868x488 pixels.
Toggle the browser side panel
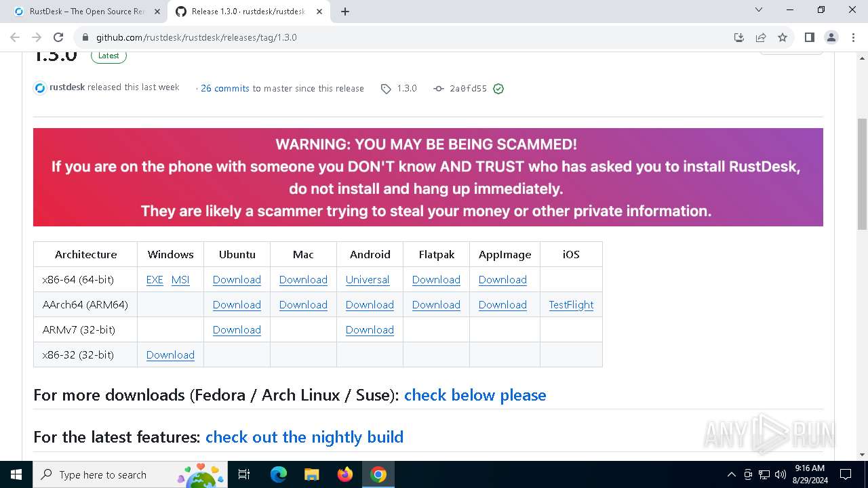coord(809,37)
